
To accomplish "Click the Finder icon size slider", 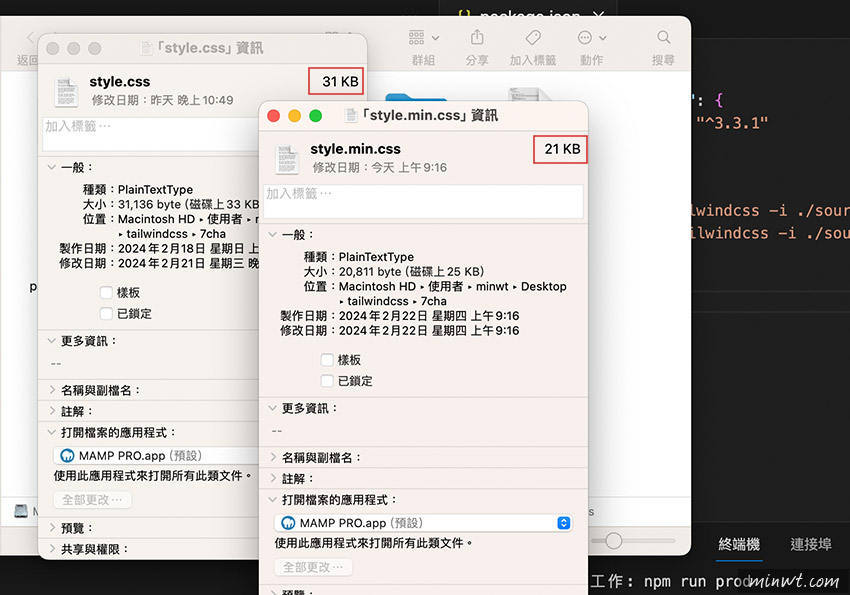I will [x=613, y=541].
